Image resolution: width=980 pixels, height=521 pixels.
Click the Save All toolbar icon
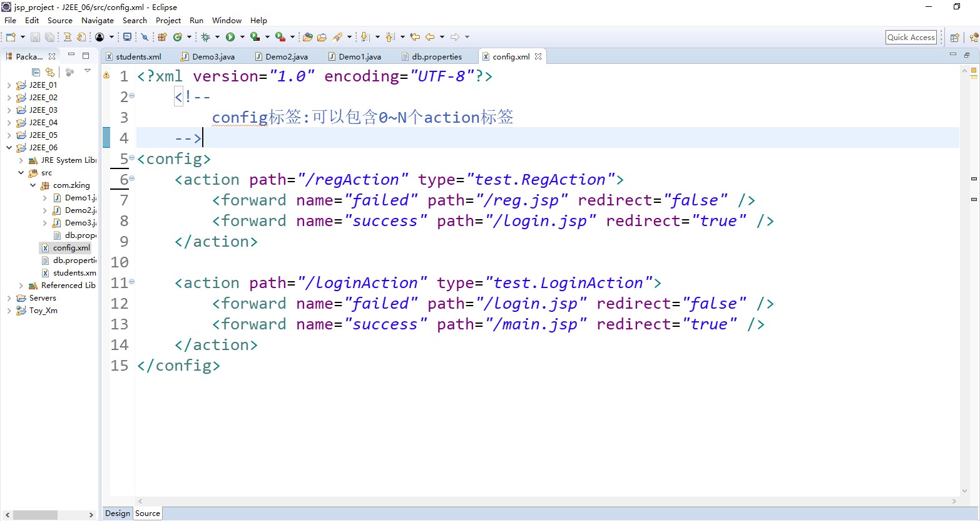pos(49,37)
